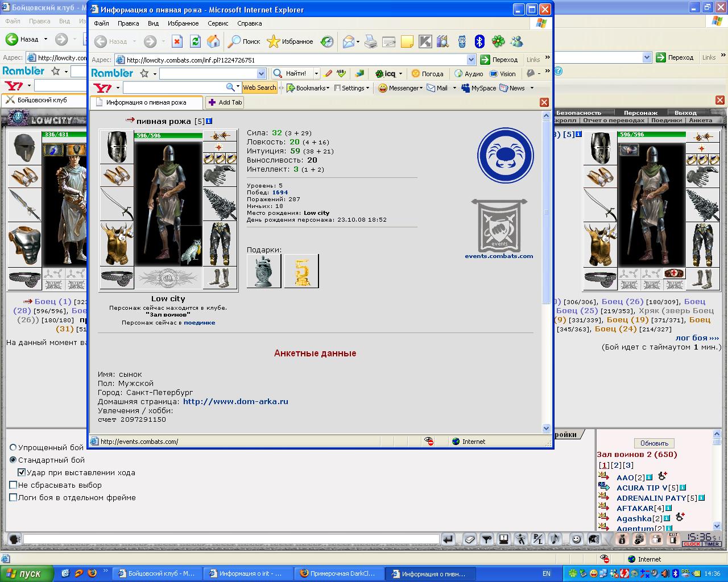728x582 pixels.
Task: Open the History toolbar icon
Action: tap(327, 41)
